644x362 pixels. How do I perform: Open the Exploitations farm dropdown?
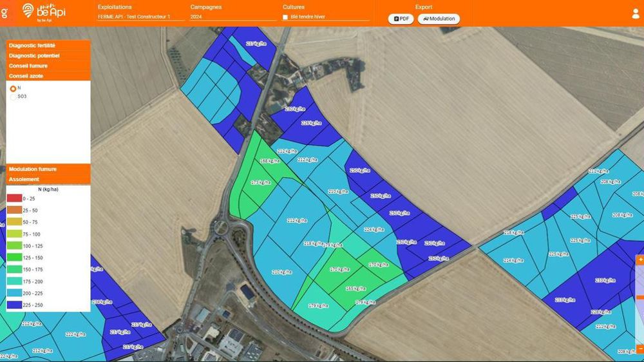coord(140,17)
